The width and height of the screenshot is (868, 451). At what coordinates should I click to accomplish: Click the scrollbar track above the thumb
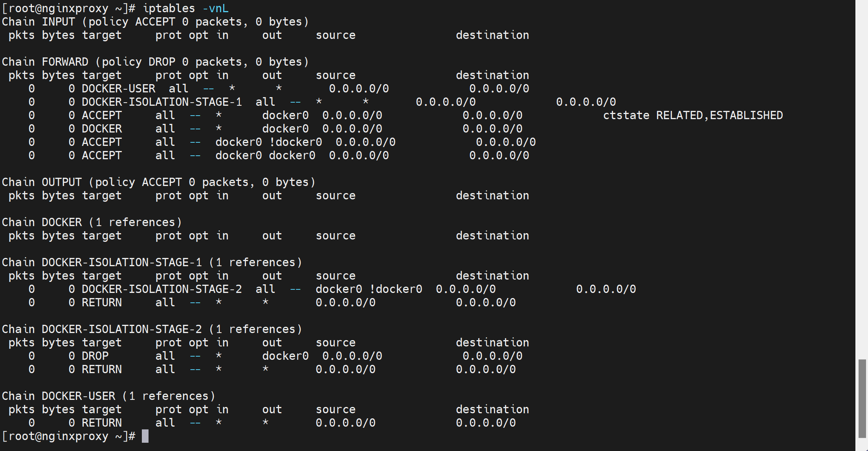[x=862, y=177]
